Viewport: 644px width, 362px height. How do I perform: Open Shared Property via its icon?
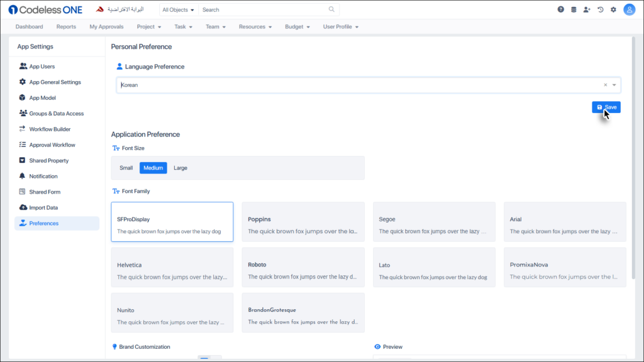[x=22, y=160]
